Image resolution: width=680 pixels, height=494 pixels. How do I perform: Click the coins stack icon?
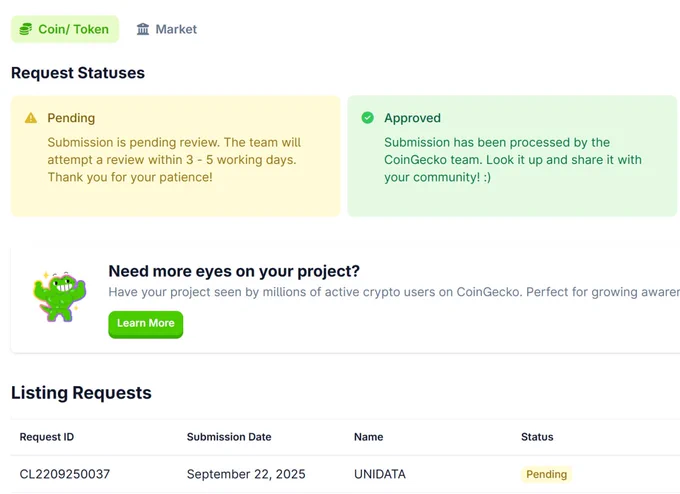[26, 29]
